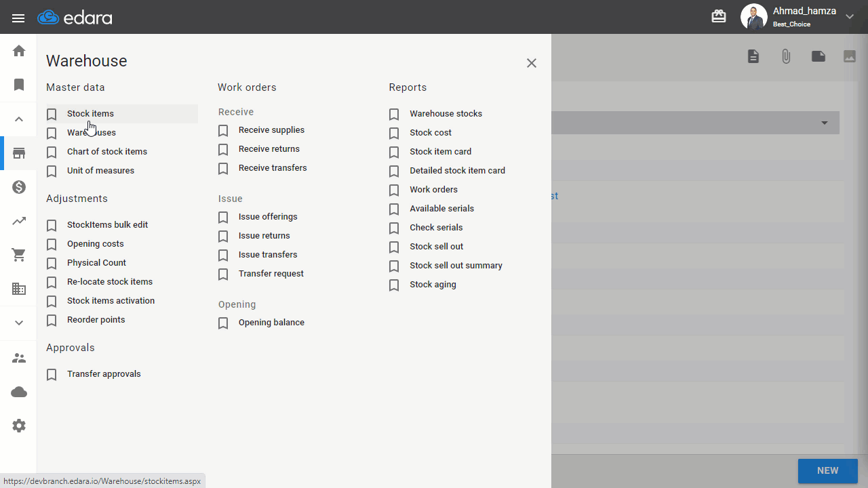Bookmark the Receive supplies entry
The width and height of the screenshot is (868, 488).
pyautogui.click(x=223, y=131)
